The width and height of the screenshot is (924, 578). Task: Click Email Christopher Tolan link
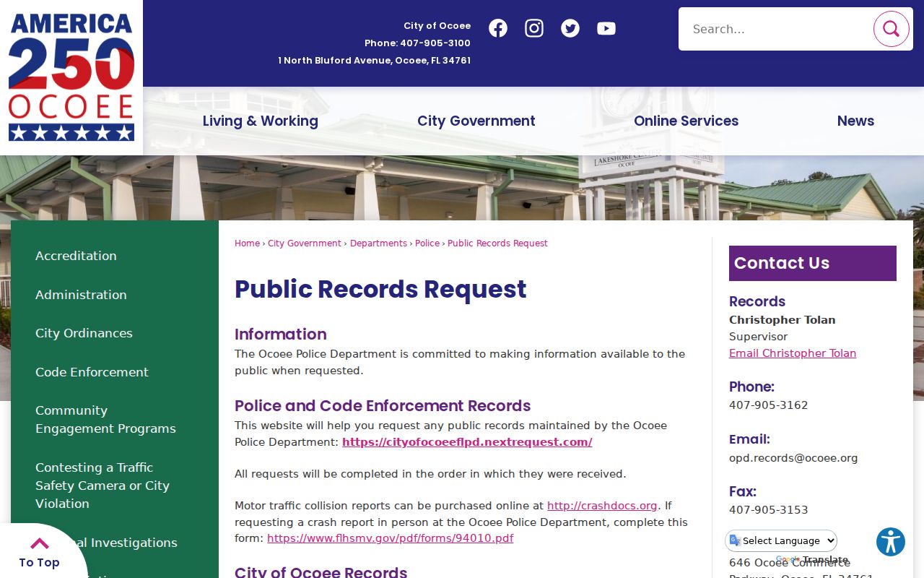793,353
